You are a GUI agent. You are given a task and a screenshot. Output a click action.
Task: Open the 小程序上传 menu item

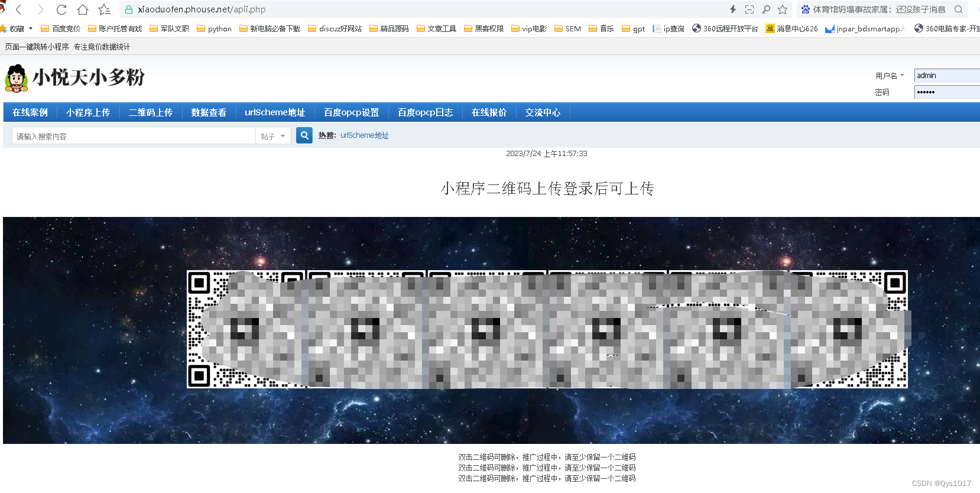(88, 112)
